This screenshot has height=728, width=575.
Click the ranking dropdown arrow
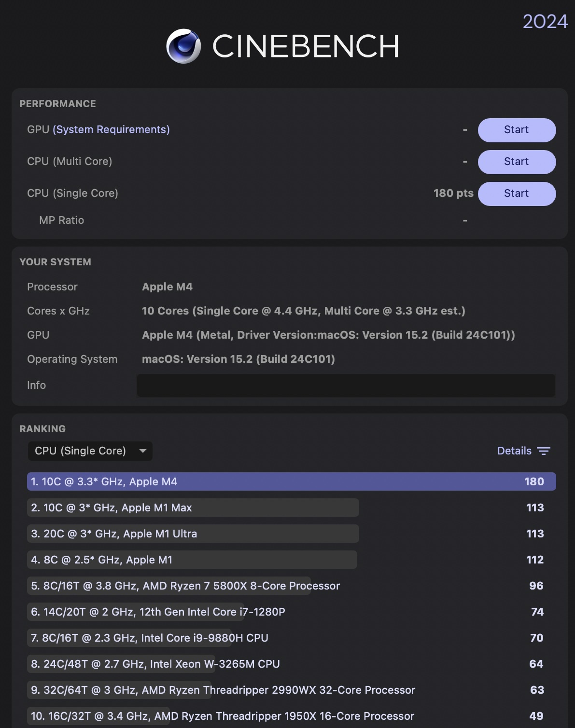point(143,451)
